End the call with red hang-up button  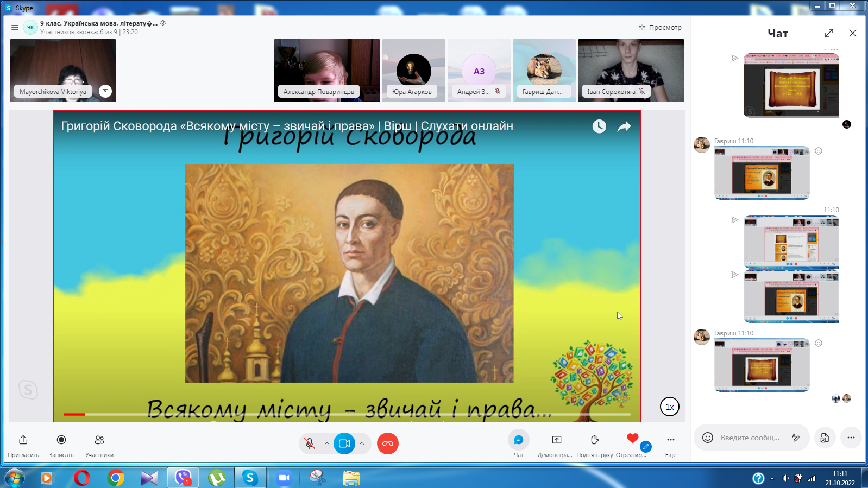(388, 443)
